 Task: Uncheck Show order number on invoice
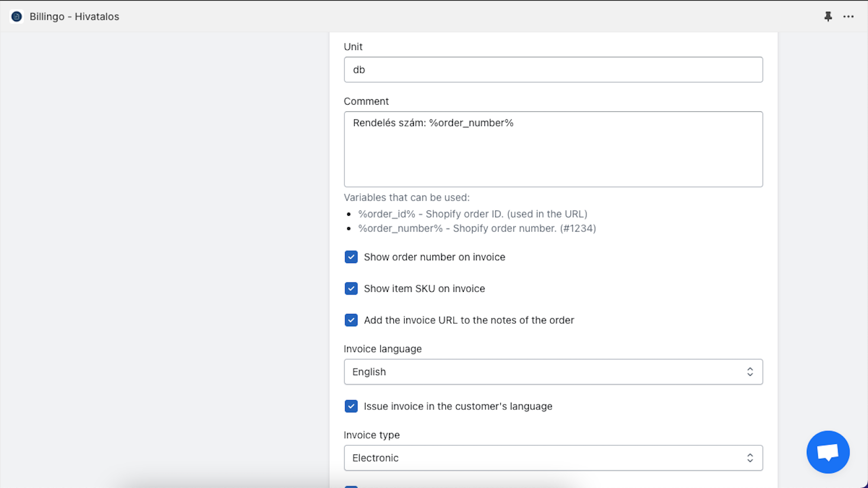coord(351,256)
